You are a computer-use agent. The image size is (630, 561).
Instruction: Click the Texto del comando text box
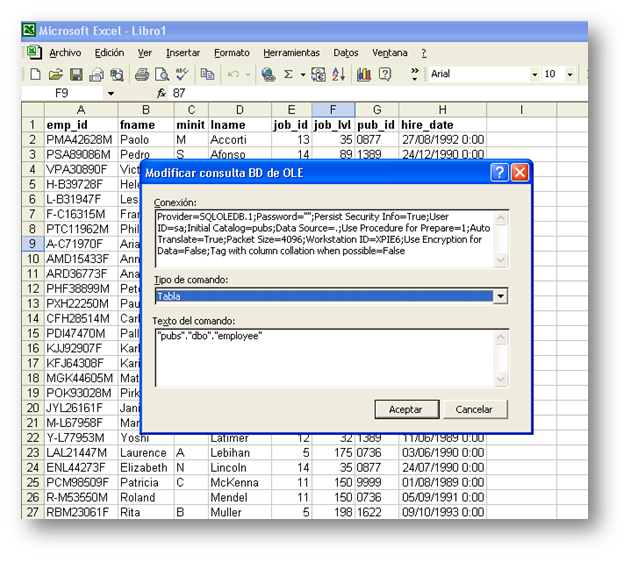(x=325, y=358)
